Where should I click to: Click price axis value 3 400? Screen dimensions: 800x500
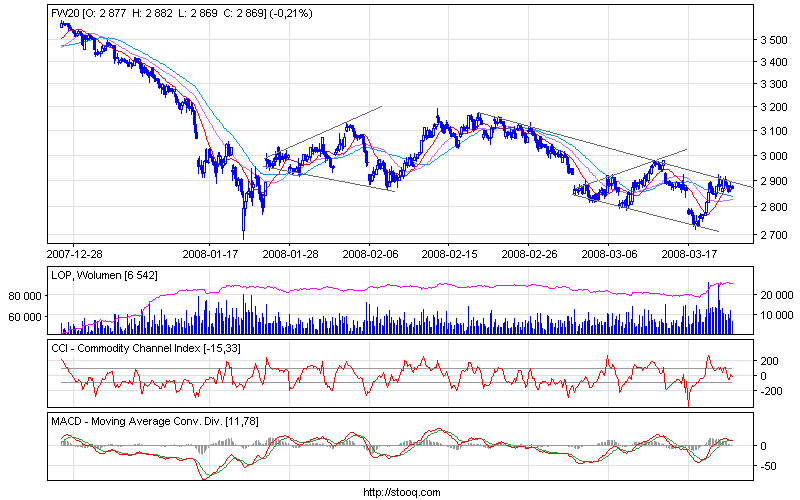(x=773, y=62)
